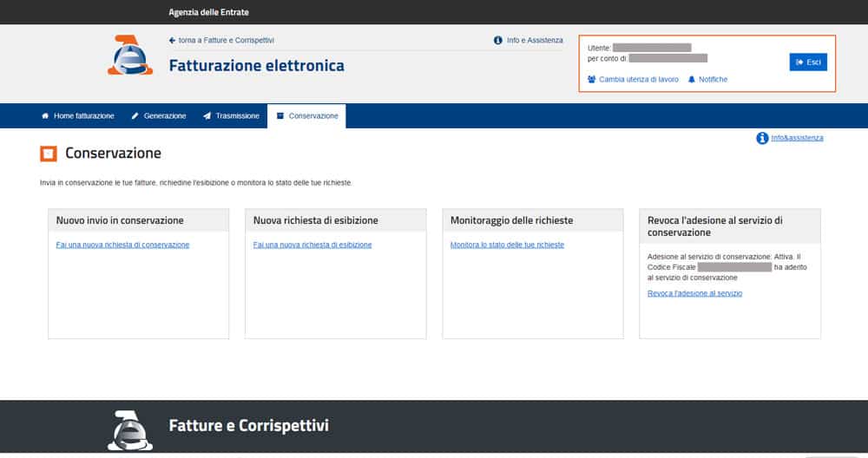Go to the Trasmissione tab
This screenshot has width=868, height=458.
pyautogui.click(x=231, y=116)
